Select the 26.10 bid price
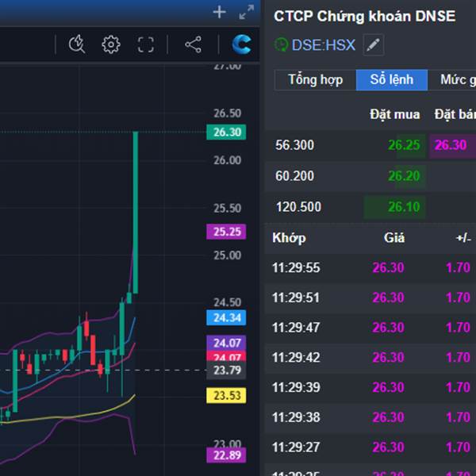Viewport: 476px width, 476px height. 404,207
